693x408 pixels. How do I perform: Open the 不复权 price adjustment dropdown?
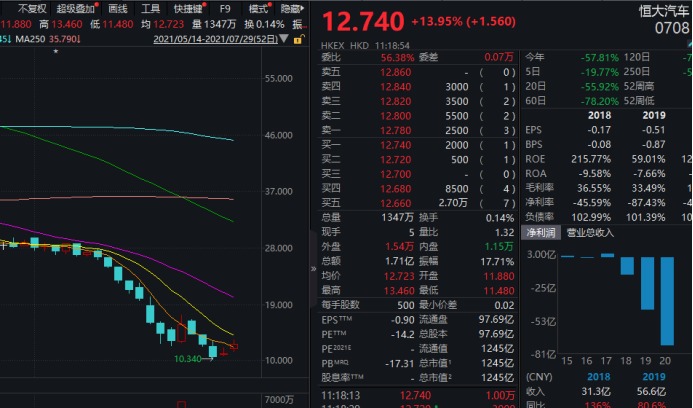click(31, 8)
